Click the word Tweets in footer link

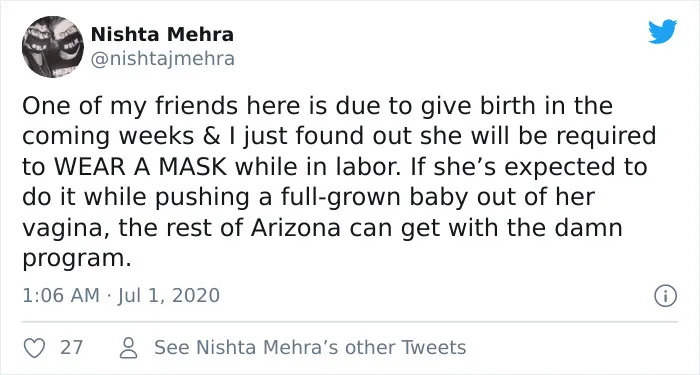(x=433, y=347)
